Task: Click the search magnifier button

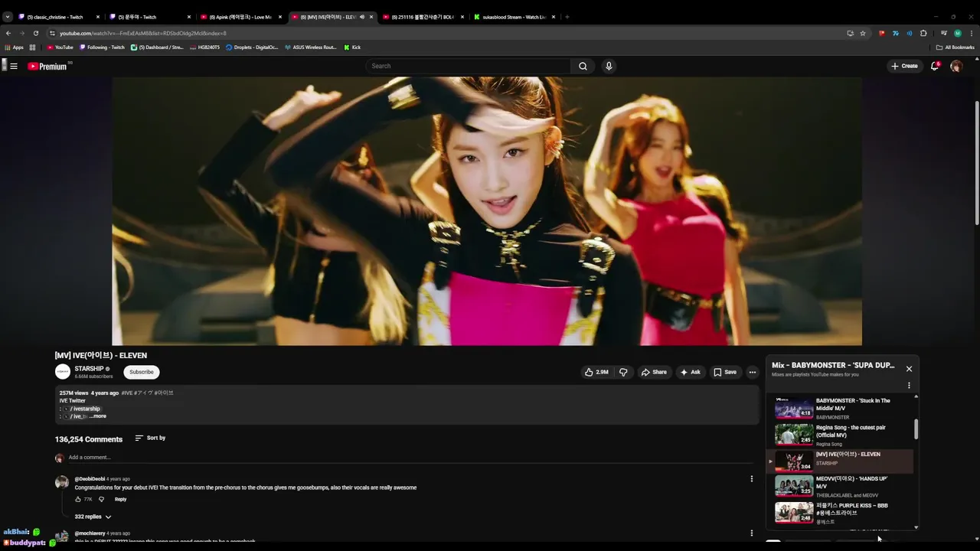Action: pos(583,66)
